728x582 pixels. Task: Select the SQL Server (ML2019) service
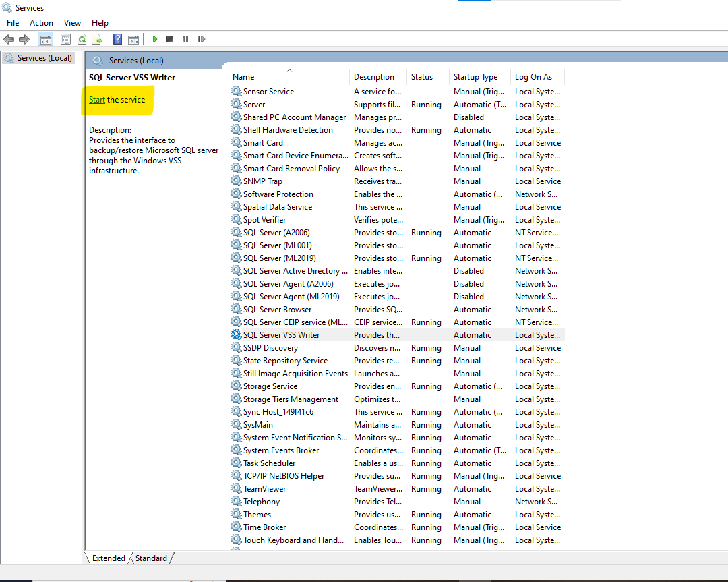(398, 258)
